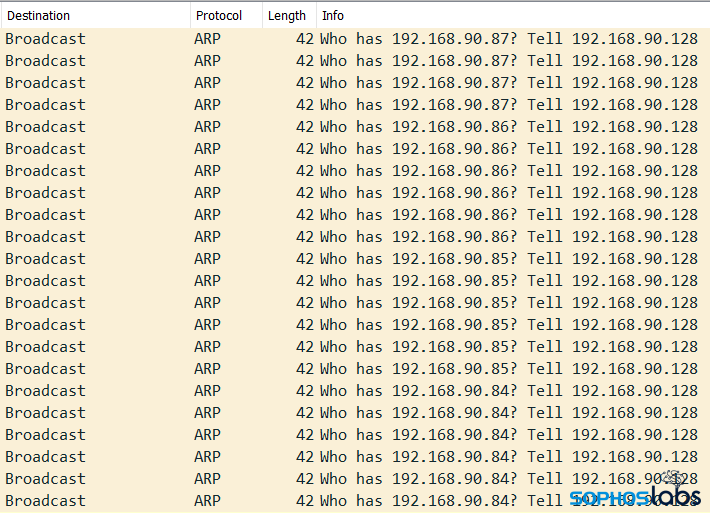Click divider between Destination and Protocol headers
710x513 pixels.
click(x=190, y=16)
